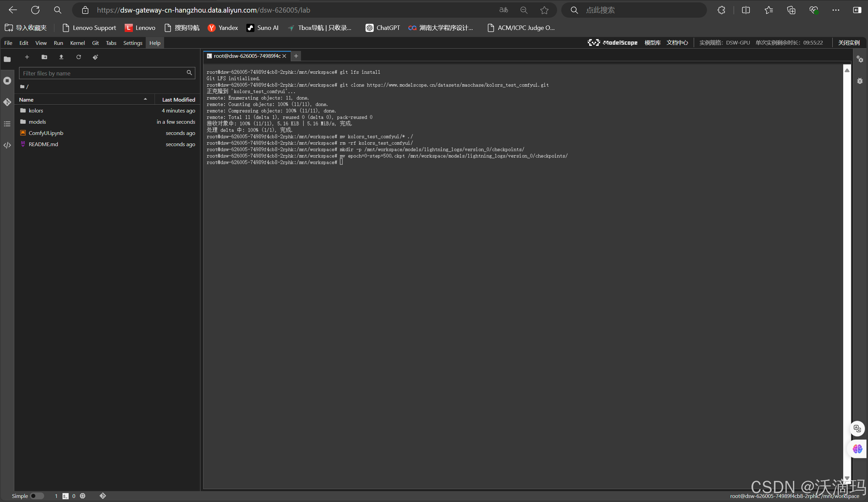Sort by Last Modified column

(178, 100)
